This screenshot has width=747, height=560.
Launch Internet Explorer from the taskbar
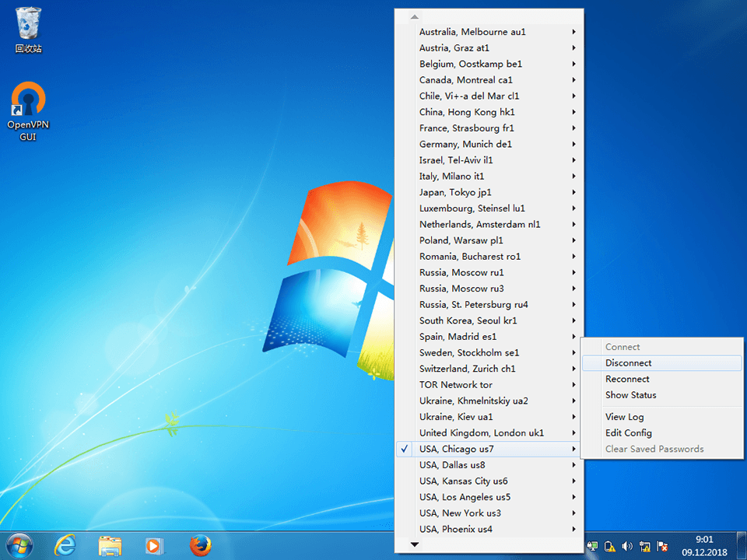[x=65, y=545]
